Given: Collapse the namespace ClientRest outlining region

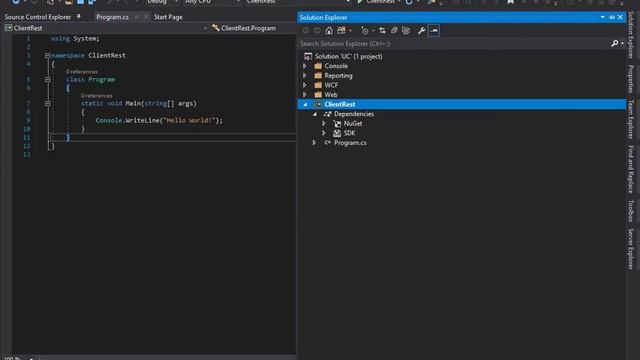Looking at the screenshot, I should (47, 56).
